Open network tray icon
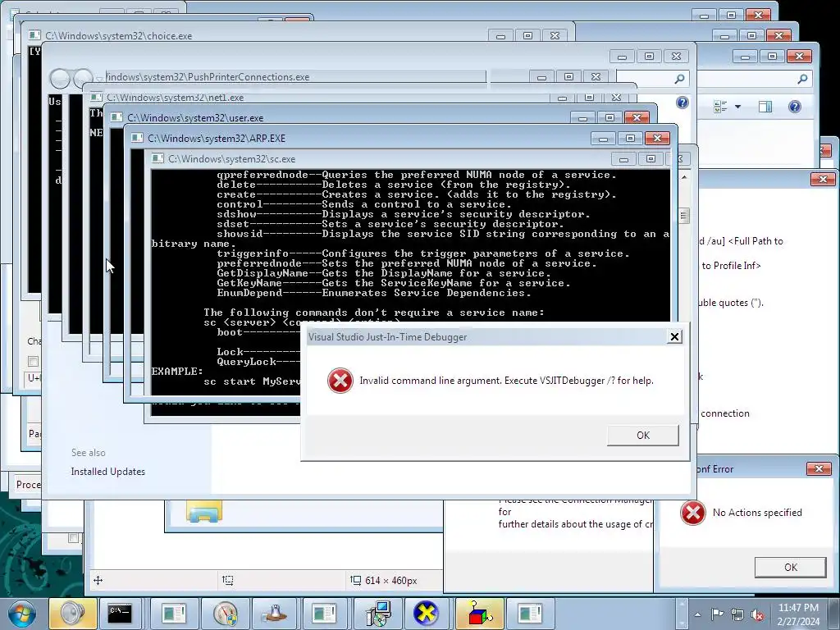The height and width of the screenshot is (630, 840). 737,614
